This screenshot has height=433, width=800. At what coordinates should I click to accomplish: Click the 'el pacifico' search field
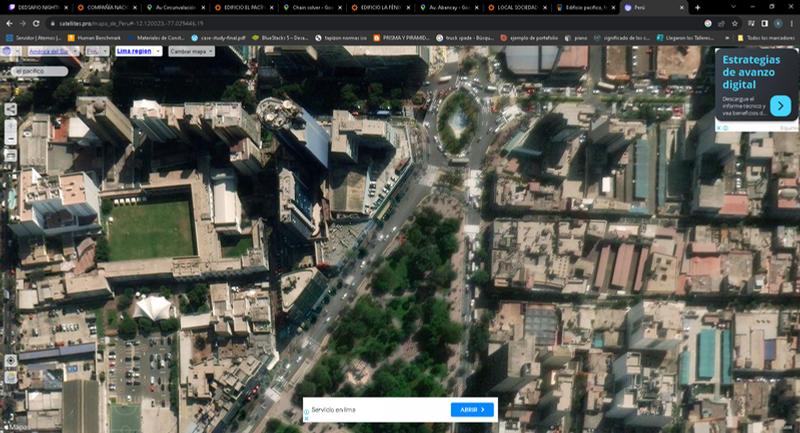coord(39,71)
